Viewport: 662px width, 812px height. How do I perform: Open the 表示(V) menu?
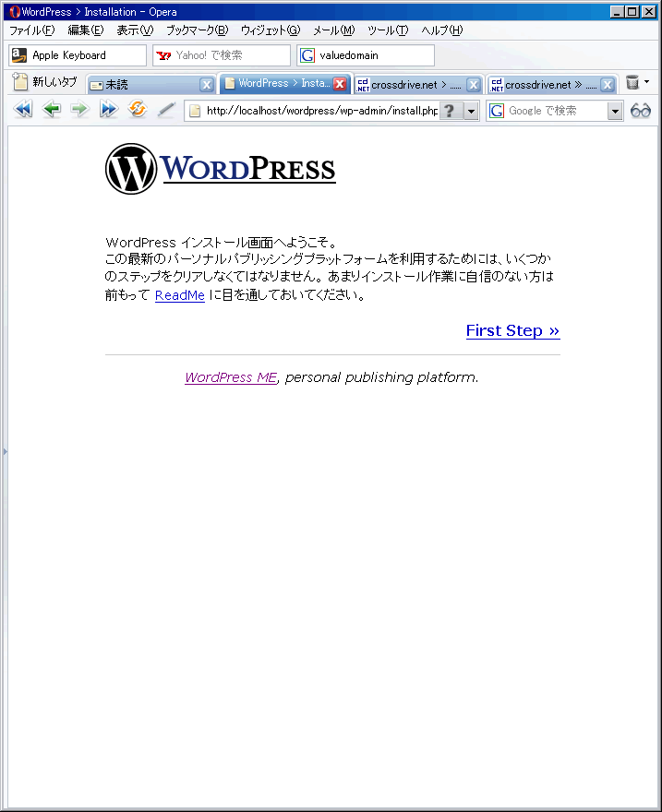coord(135,30)
